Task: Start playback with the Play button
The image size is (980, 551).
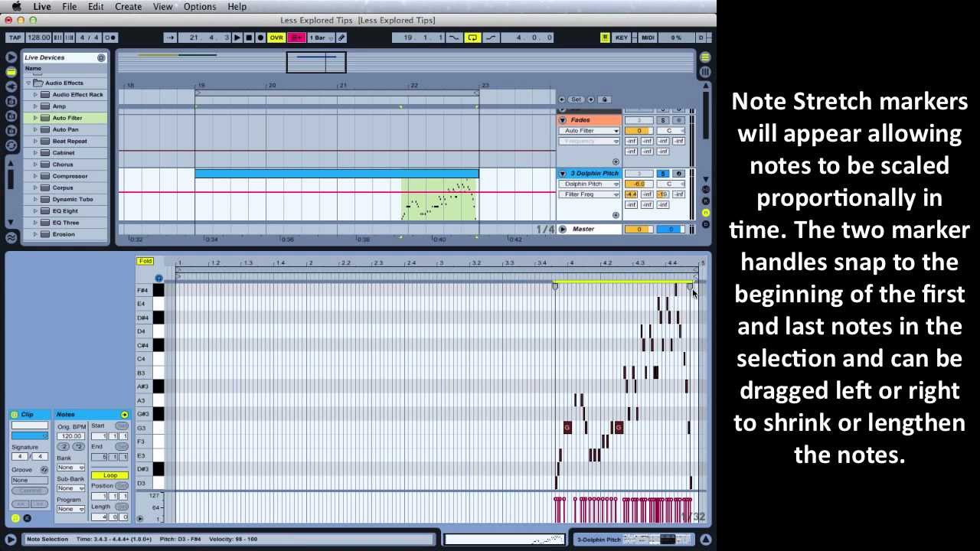Action: tap(237, 37)
